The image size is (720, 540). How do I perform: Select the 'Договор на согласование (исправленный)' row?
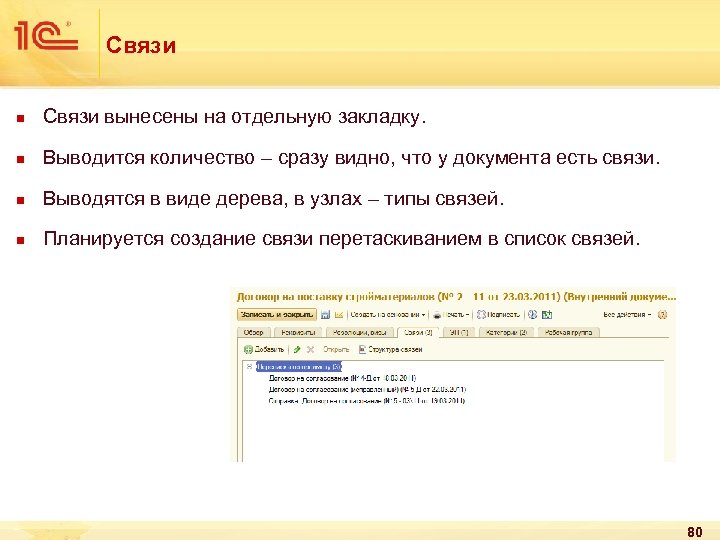367,389
